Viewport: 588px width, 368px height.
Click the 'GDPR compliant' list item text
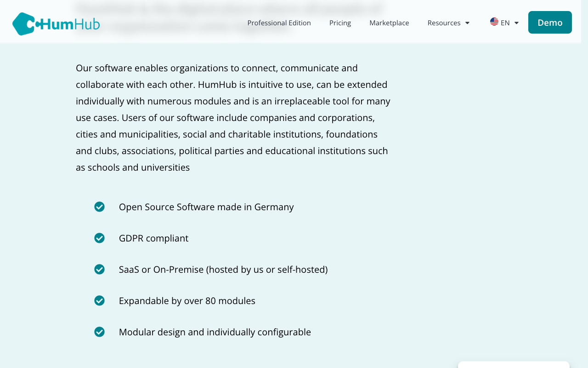coord(153,238)
